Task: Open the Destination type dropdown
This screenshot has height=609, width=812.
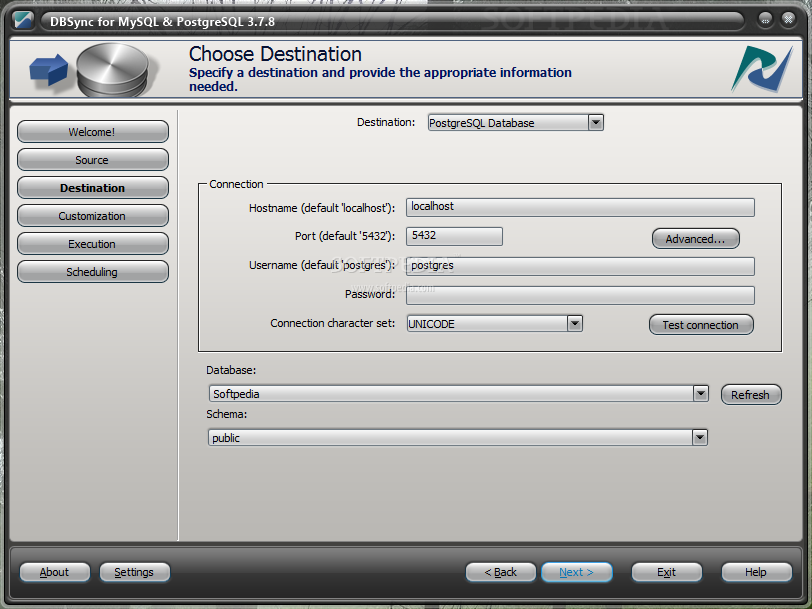Action: pos(596,123)
